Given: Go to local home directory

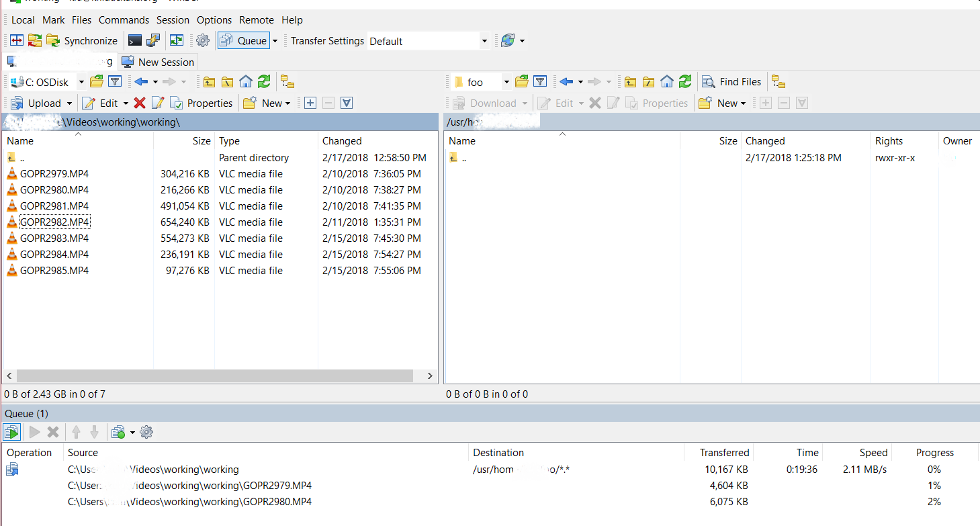Looking at the screenshot, I should click(x=246, y=82).
